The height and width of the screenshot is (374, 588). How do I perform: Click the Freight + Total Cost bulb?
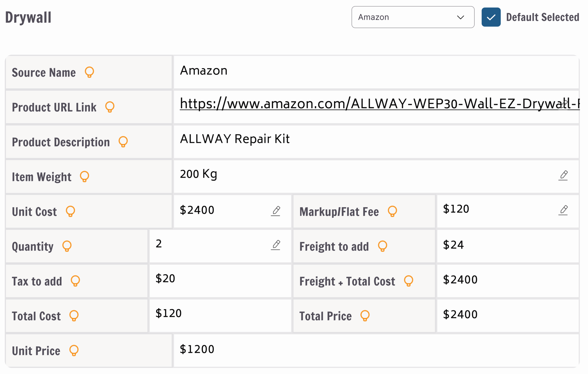pos(409,281)
